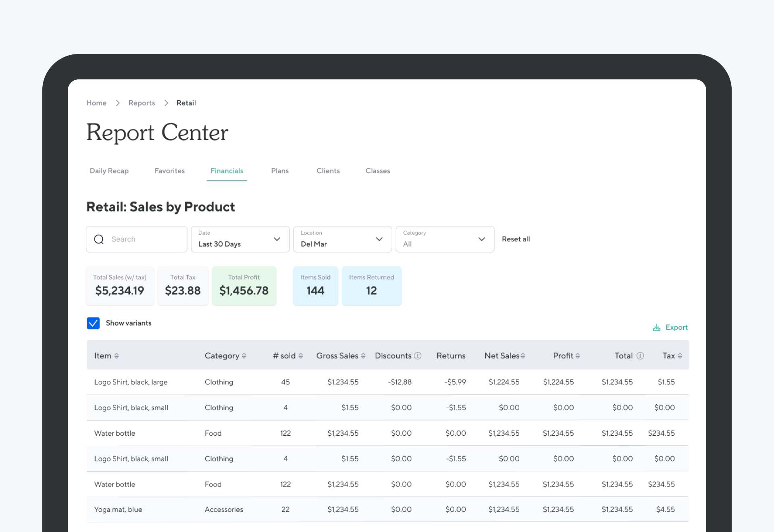Click the Reset all link
Image resolution: width=774 pixels, height=532 pixels.
pyautogui.click(x=516, y=239)
